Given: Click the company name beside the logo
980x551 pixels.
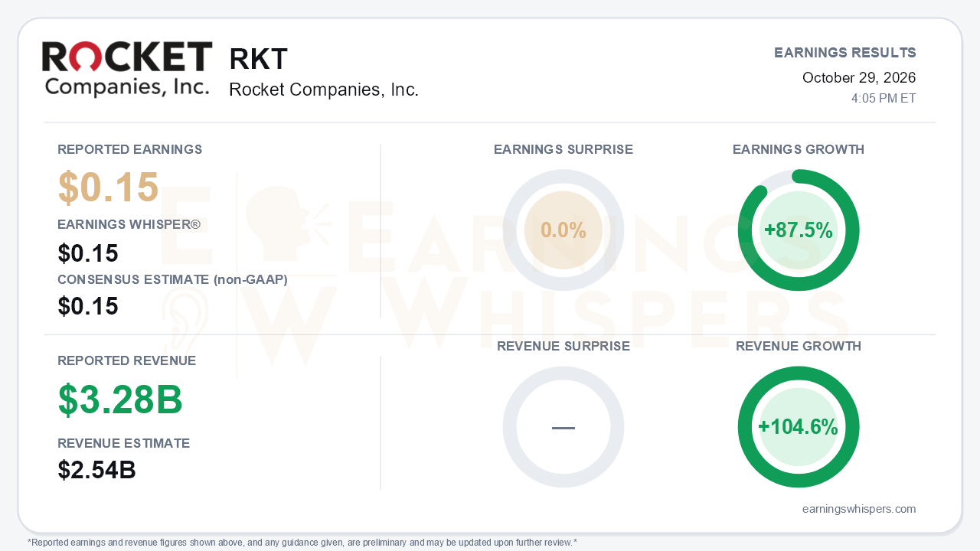Looking at the screenshot, I should tap(324, 90).
